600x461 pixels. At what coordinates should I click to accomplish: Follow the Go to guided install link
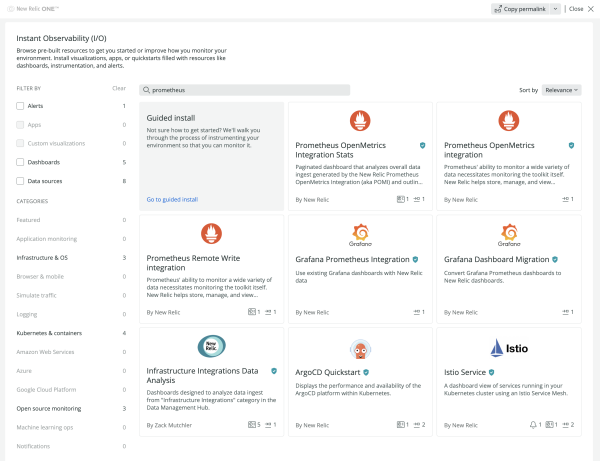pos(172,199)
